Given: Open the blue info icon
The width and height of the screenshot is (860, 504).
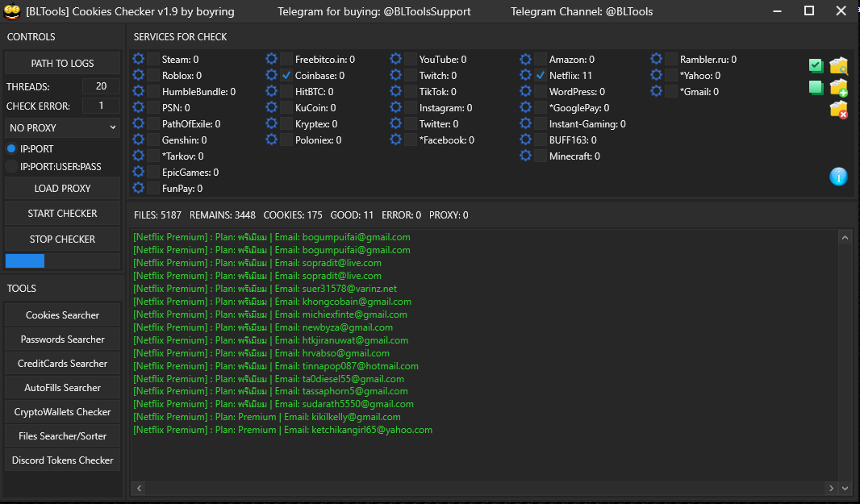Looking at the screenshot, I should (838, 177).
